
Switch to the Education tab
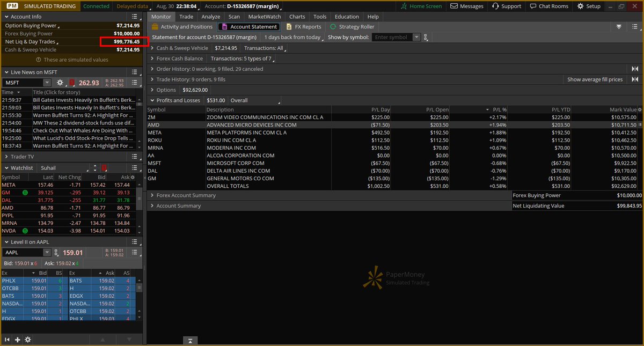tap(347, 17)
